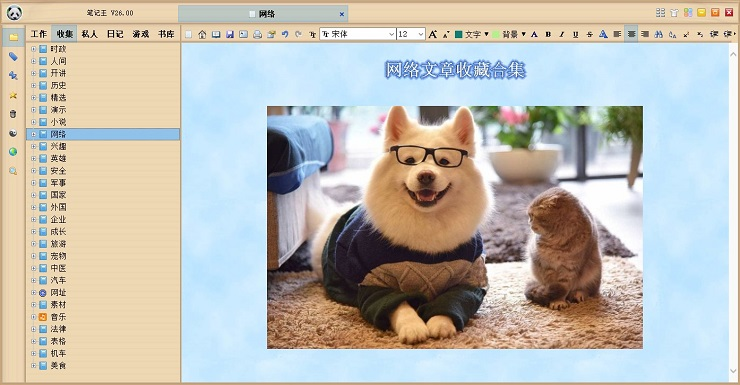Close the 网络 document tab
This screenshot has width=740, height=385.
(342, 14)
